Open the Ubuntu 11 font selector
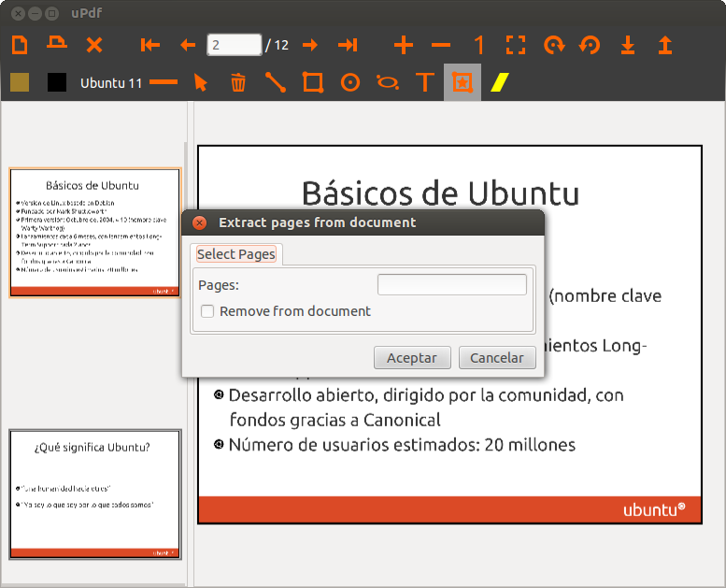The width and height of the screenshot is (726, 588). click(111, 83)
